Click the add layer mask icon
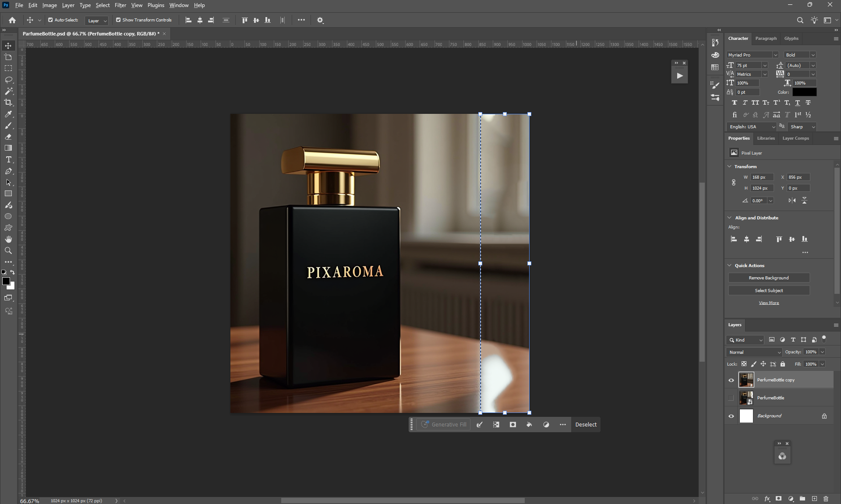This screenshot has width=841, height=504. click(778, 498)
